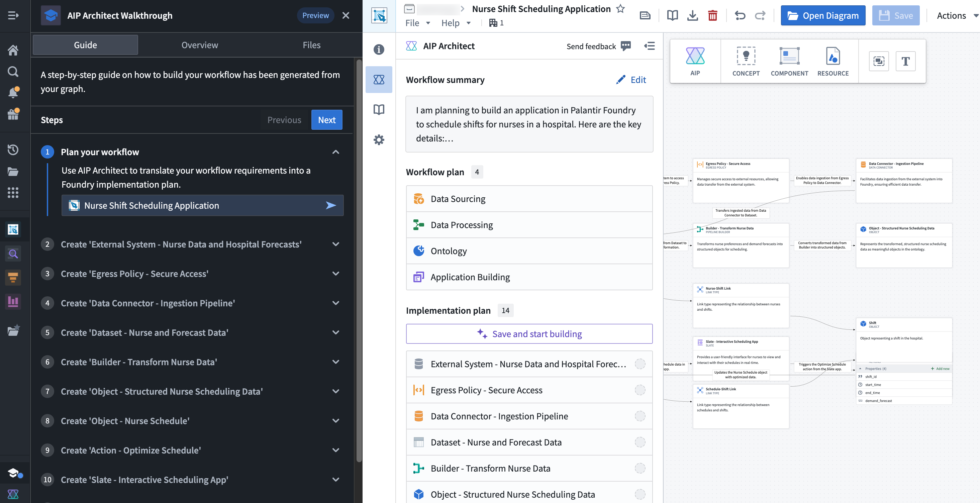Click the image/shape tool icon

(879, 61)
